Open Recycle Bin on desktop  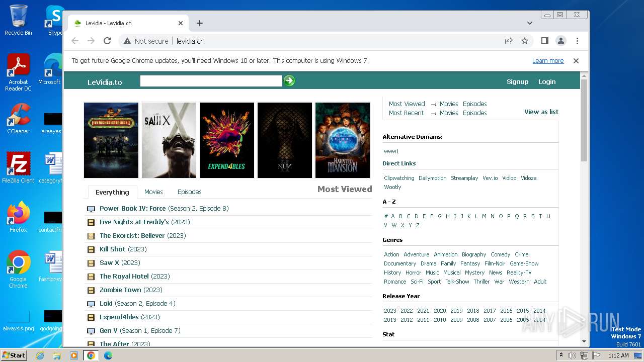coord(18,20)
